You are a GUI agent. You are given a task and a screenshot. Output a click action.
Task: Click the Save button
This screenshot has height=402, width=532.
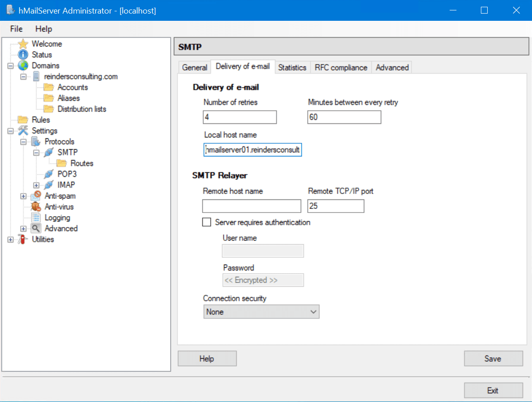coord(493,358)
